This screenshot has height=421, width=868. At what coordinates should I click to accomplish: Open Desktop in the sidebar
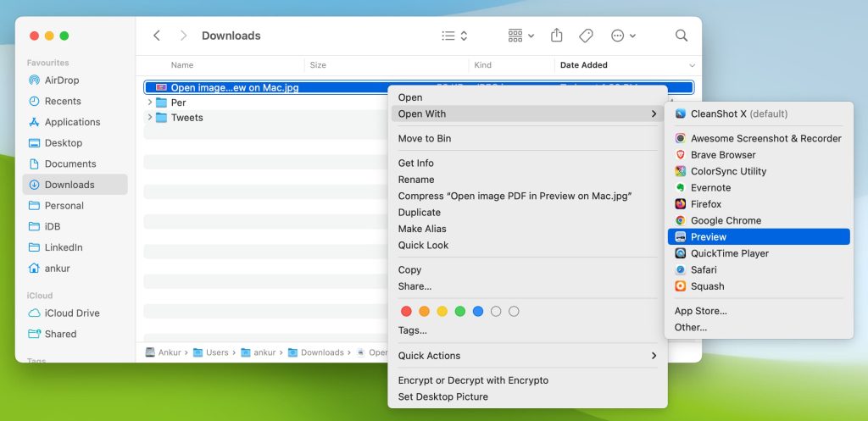point(75,142)
